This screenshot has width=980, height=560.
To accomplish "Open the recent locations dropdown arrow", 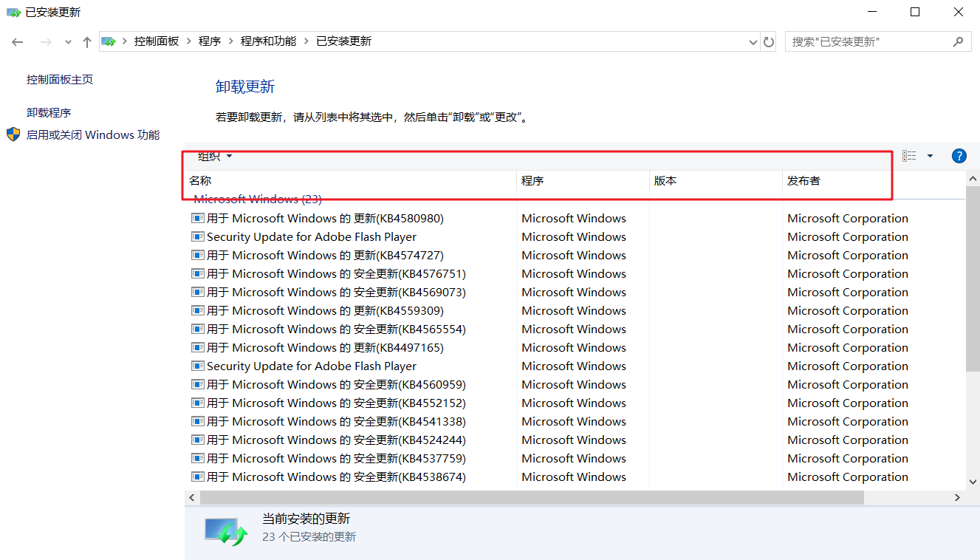I will click(x=68, y=42).
